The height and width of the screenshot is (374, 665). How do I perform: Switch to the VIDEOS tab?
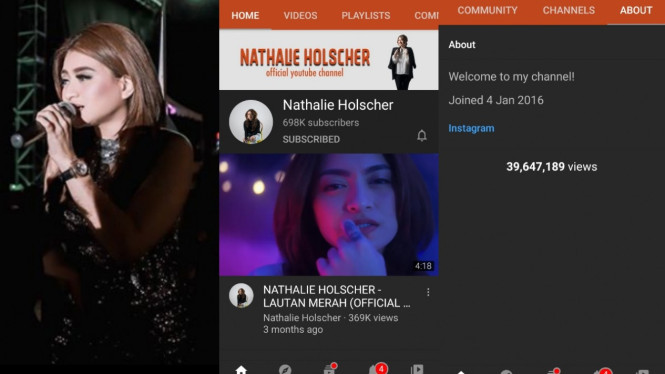(x=300, y=16)
